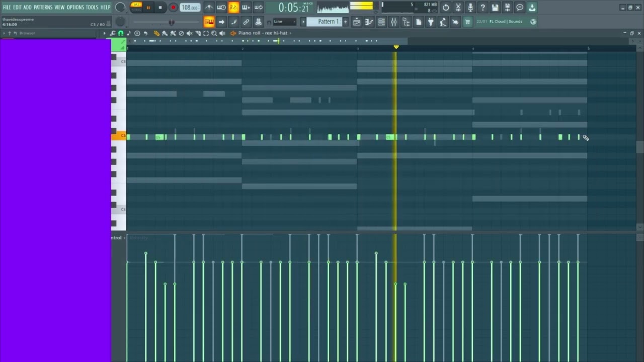This screenshot has height=362, width=644.
Task: Open the plugin picker plug icon
Action: [431, 22]
